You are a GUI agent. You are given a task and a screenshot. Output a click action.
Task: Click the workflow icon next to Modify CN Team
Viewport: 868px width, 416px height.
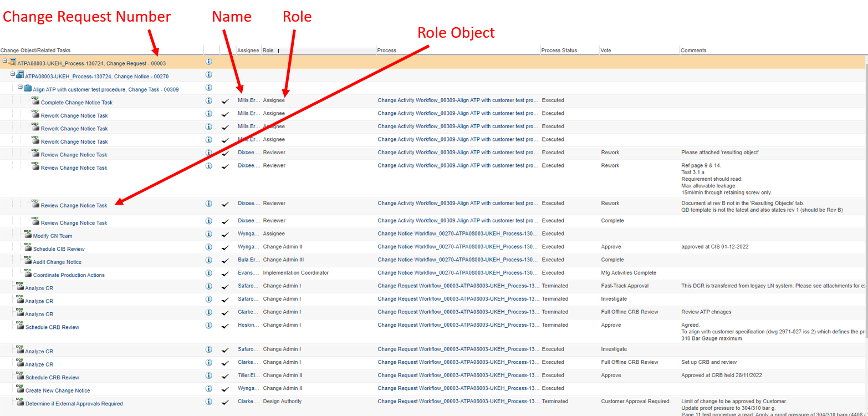(x=28, y=234)
